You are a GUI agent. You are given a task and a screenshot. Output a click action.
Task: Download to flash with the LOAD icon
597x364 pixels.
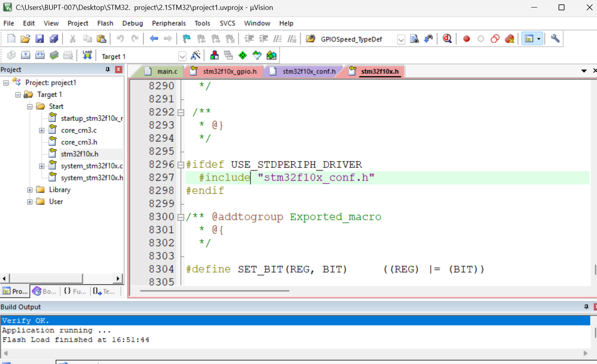[87, 55]
